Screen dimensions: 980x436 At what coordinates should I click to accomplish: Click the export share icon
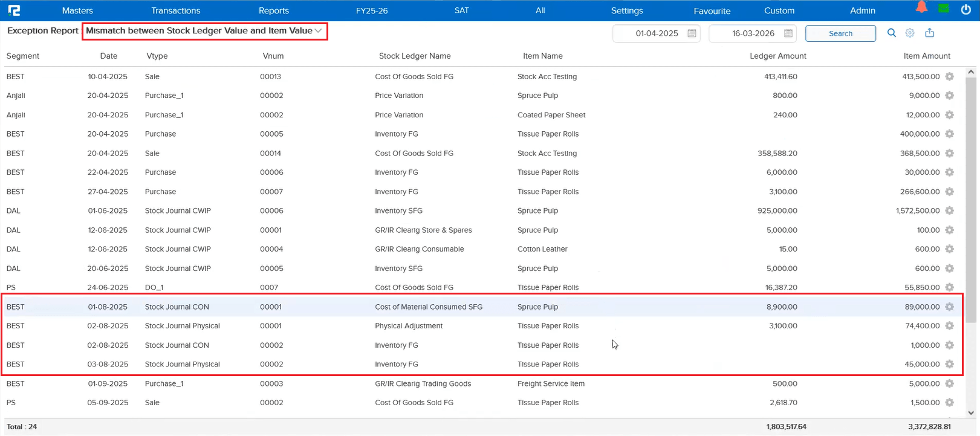pos(930,33)
